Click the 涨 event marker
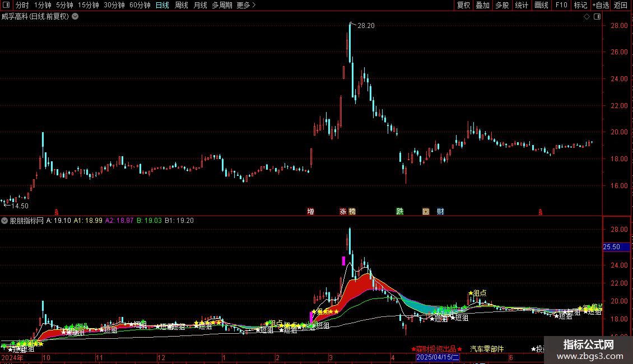 [x=343, y=212]
